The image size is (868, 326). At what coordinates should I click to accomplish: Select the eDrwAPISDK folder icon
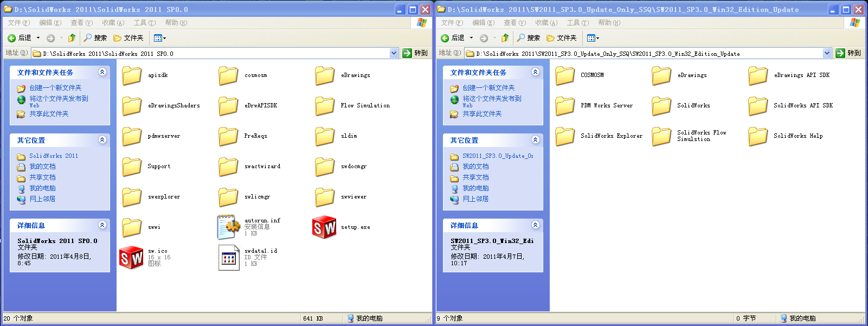click(228, 106)
